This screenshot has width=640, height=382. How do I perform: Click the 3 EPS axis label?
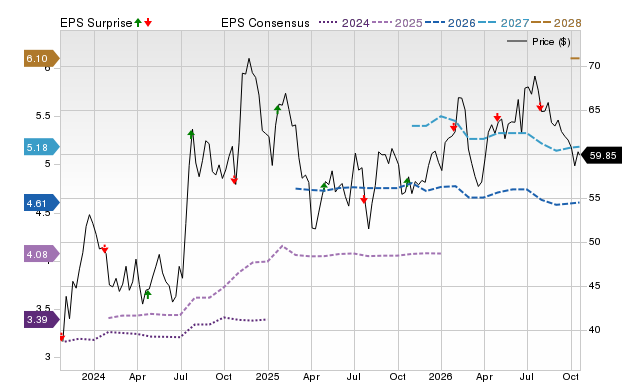tap(48, 357)
